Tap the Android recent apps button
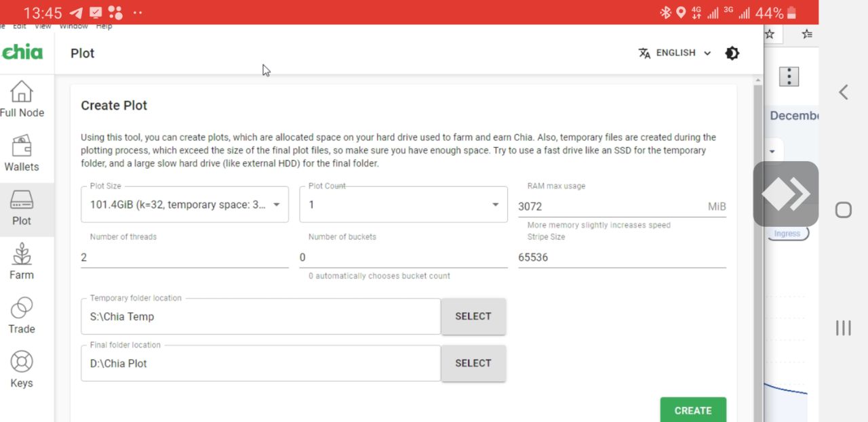868x422 pixels. (843, 328)
